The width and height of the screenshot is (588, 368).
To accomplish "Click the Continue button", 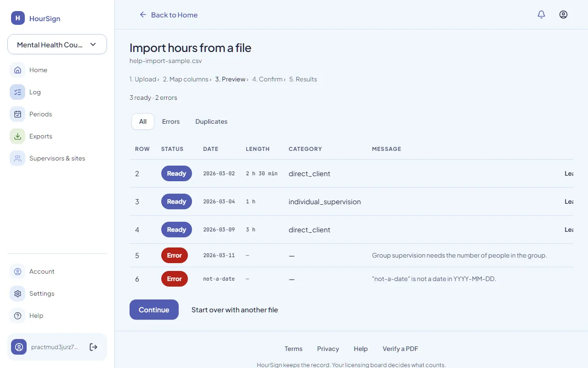I will pos(154,310).
